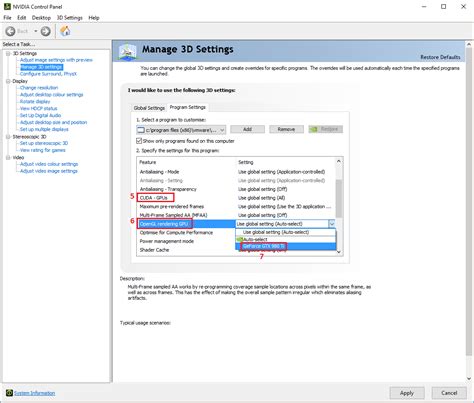Open Set Up Digital Audio task
The height and width of the screenshot is (403, 474).
click(x=40, y=115)
